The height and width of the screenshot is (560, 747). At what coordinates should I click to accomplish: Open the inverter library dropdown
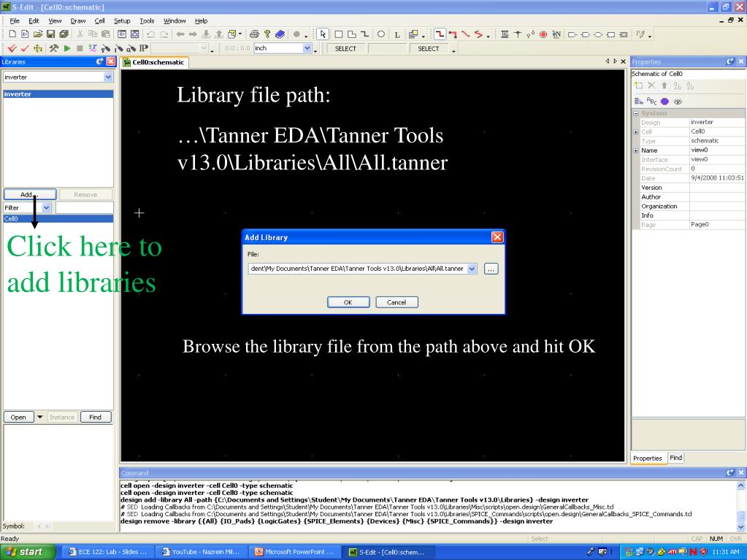(108, 77)
